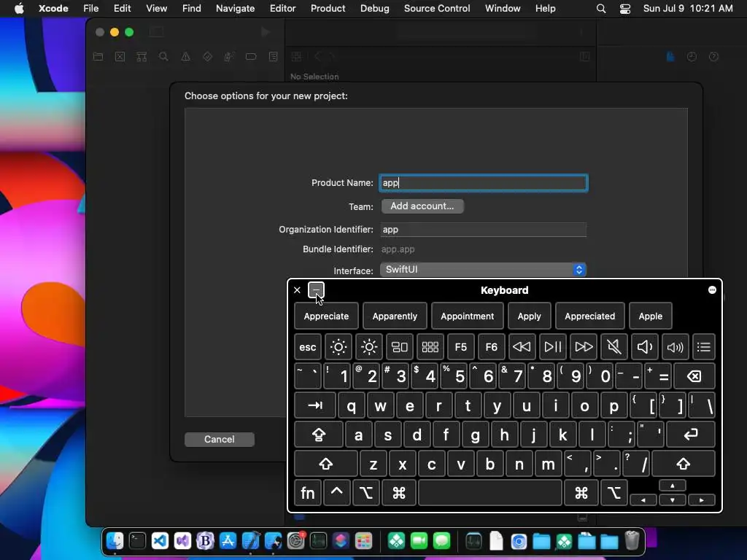Toggle the caps lock key
This screenshot has height=560, width=747.
click(318, 435)
